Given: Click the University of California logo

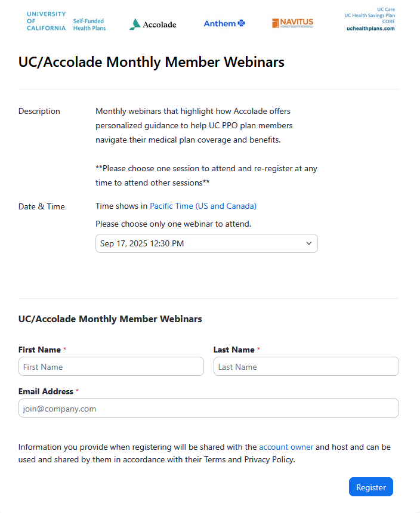Looking at the screenshot, I should pyautogui.click(x=46, y=21).
